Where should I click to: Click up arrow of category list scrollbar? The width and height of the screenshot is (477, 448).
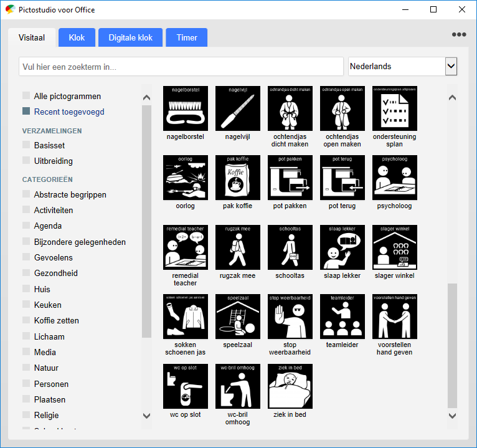pyautogui.click(x=146, y=98)
